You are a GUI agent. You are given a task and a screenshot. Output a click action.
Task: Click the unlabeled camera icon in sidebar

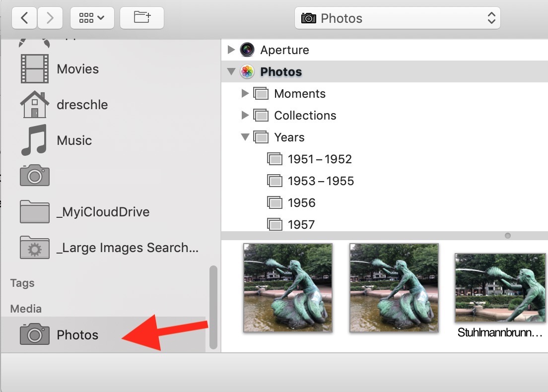[x=35, y=175]
